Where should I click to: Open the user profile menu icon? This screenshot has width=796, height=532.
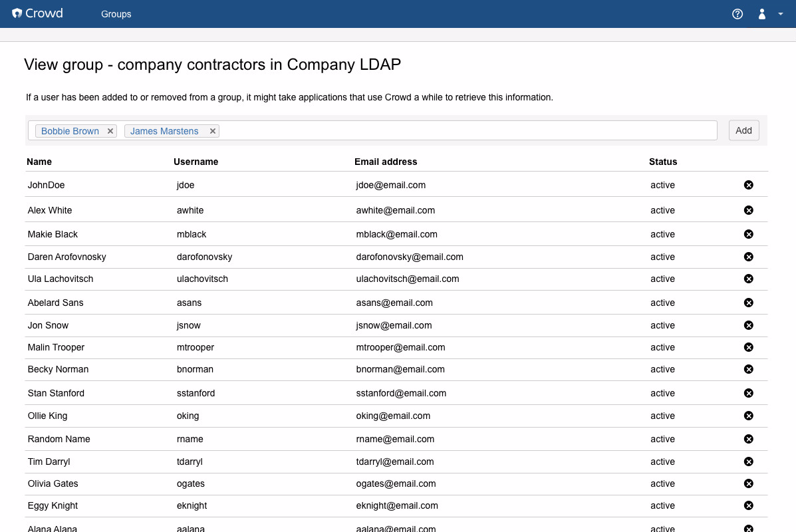click(x=762, y=14)
